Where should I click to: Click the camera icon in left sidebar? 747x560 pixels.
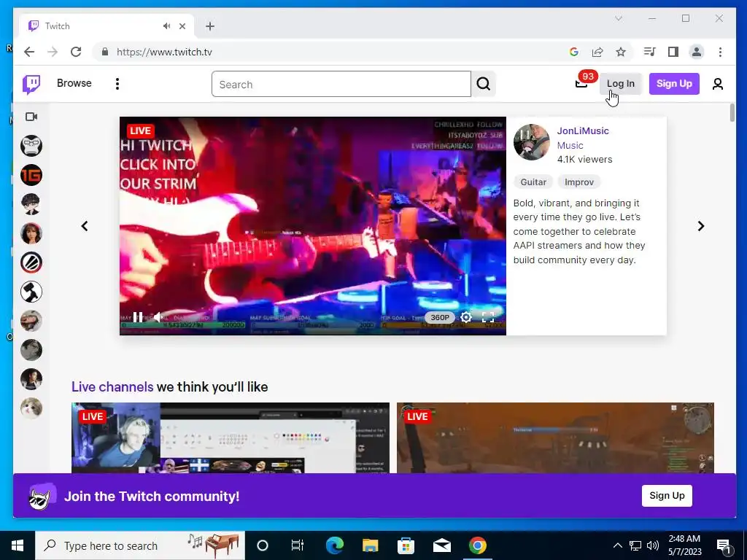[x=31, y=117]
